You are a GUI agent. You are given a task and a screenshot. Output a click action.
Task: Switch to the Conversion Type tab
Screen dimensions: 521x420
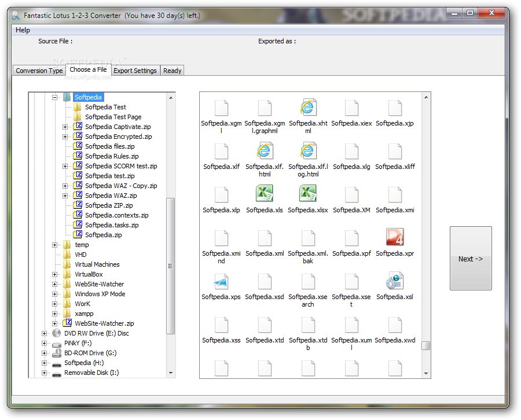(x=39, y=71)
